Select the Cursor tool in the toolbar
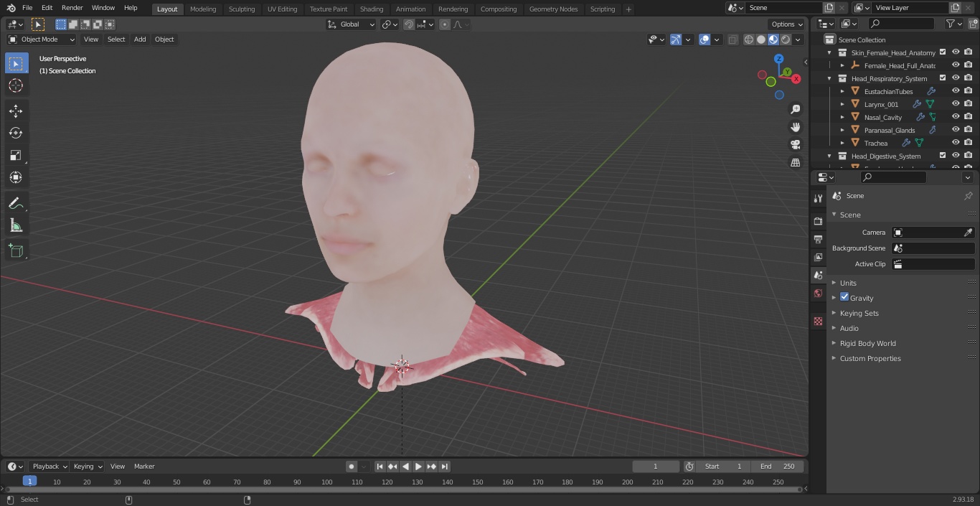Viewport: 980px width, 506px height. (x=16, y=85)
